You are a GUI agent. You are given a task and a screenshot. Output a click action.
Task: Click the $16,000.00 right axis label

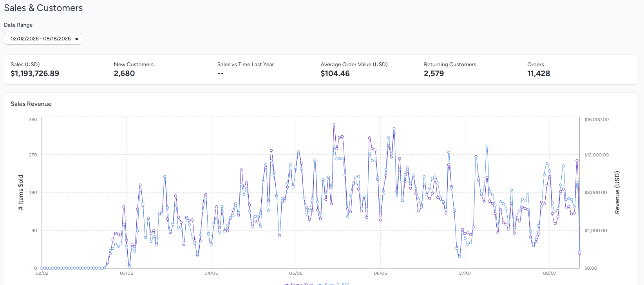tap(597, 120)
